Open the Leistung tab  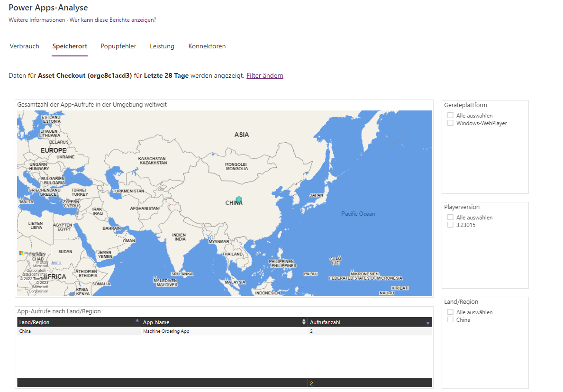162,46
